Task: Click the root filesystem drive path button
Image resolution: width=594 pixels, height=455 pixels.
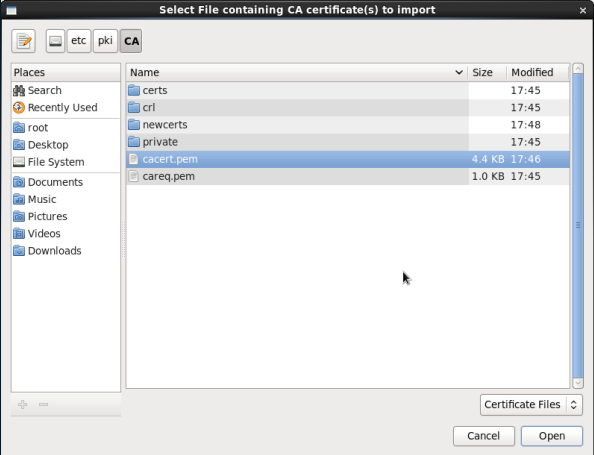Action: tap(55, 41)
